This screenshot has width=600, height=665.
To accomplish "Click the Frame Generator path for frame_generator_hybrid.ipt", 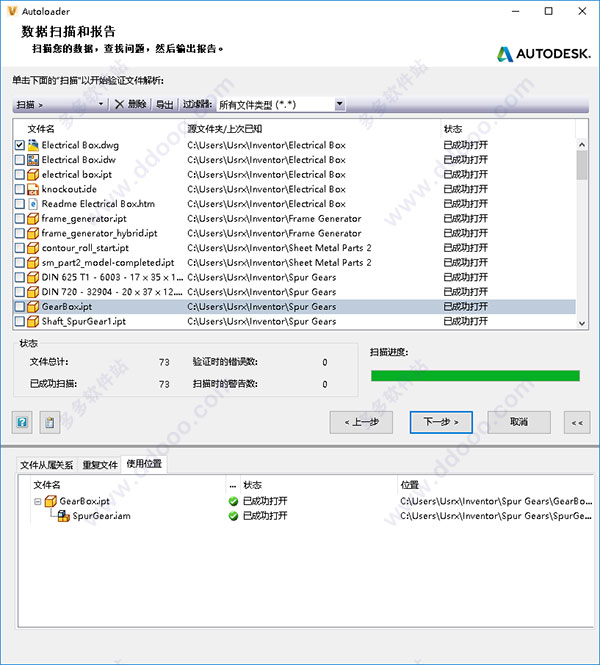I will (274, 233).
